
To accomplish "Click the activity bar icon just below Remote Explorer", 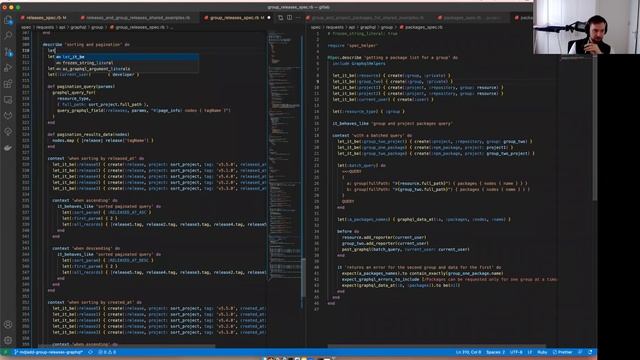I will pos(8,116).
